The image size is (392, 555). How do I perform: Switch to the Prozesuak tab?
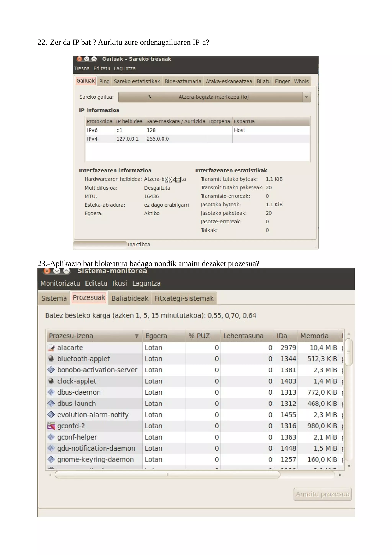89,298
